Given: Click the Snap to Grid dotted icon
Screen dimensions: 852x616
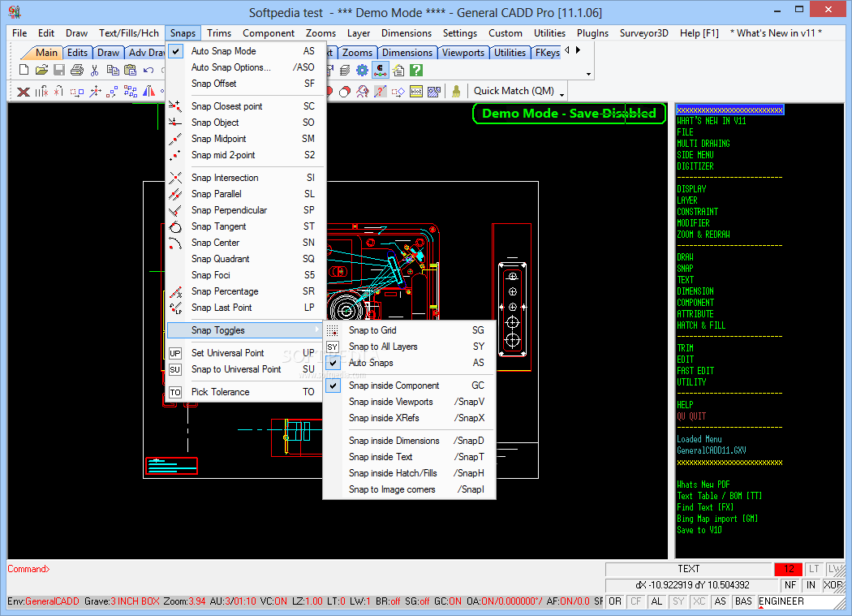Looking at the screenshot, I should tap(333, 330).
